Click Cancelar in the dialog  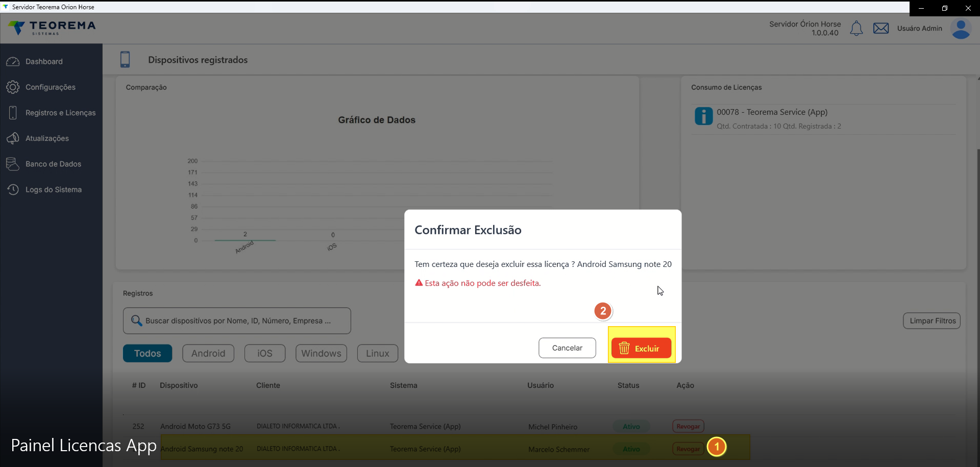coord(567,348)
